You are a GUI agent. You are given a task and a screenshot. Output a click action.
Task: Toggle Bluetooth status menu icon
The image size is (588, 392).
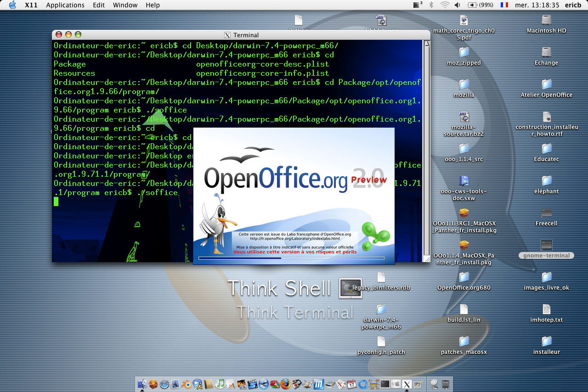coord(431,5)
